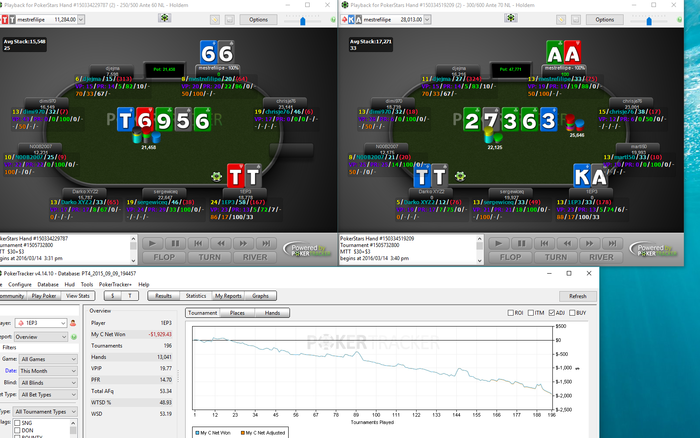The image size is (700, 438).
Task: Switch to the Hands tab
Action: tap(272, 313)
